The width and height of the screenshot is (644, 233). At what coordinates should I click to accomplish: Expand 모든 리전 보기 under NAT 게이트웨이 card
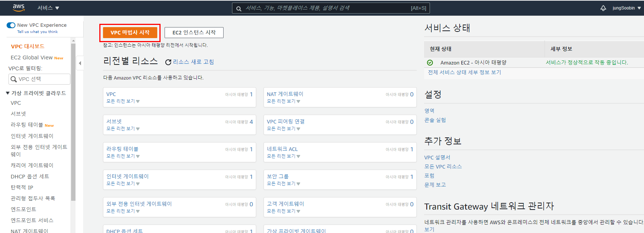[x=284, y=101]
